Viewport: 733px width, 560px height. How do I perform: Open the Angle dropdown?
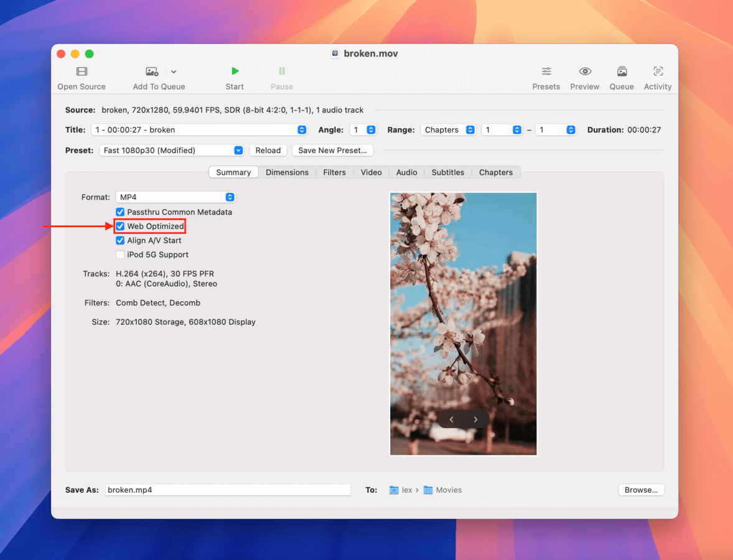pyautogui.click(x=363, y=130)
